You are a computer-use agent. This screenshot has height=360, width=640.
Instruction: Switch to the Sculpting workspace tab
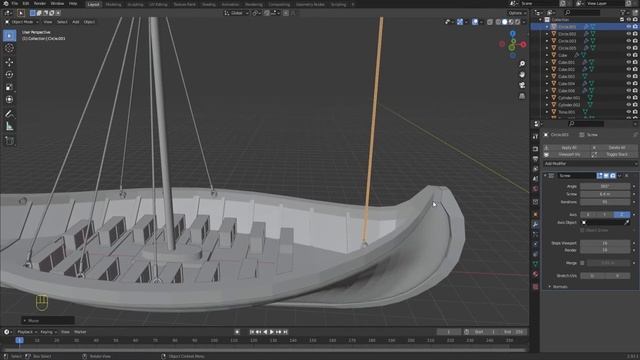click(136, 4)
